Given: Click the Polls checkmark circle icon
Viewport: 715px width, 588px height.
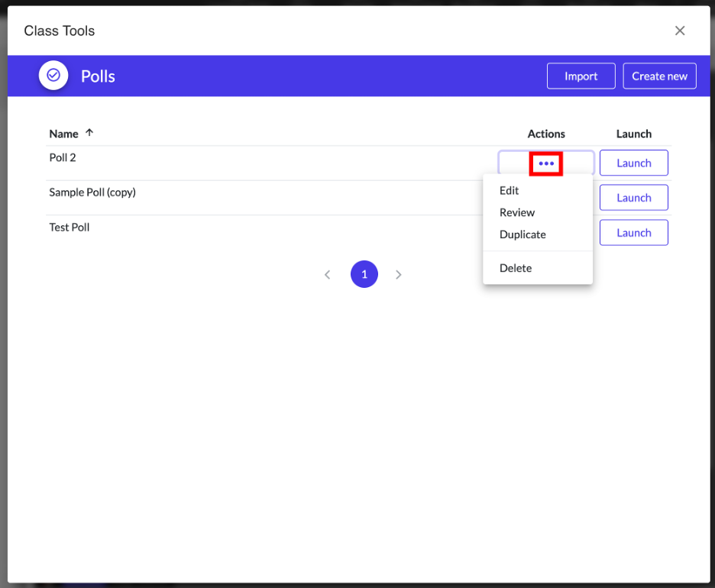Looking at the screenshot, I should coord(53,76).
